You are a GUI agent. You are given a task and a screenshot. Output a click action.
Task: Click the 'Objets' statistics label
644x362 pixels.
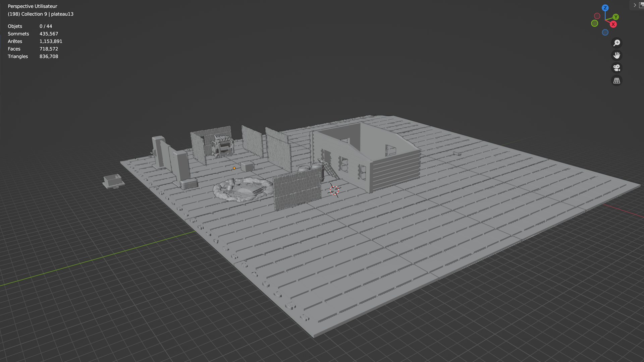(15, 26)
